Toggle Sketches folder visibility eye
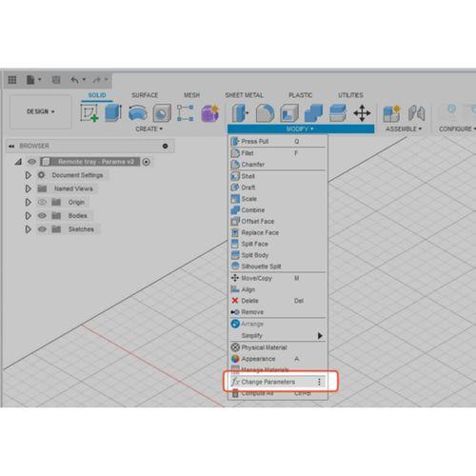Image resolution: width=476 pixels, height=476 pixels. pyautogui.click(x=42, y=228)
